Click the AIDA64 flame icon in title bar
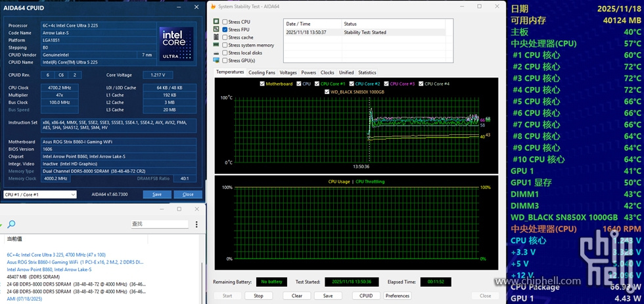Viewport: 644px width, 304px height. click(x=212, y=7)
